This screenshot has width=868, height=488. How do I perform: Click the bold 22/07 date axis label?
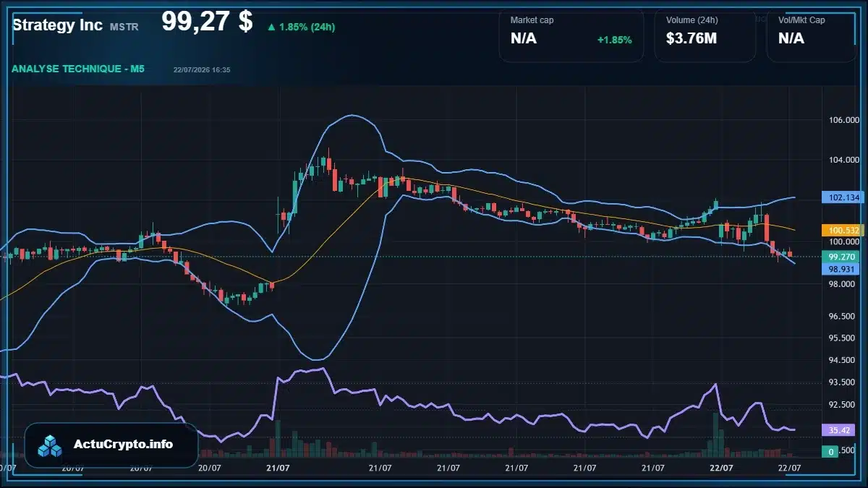click(720, 468)
